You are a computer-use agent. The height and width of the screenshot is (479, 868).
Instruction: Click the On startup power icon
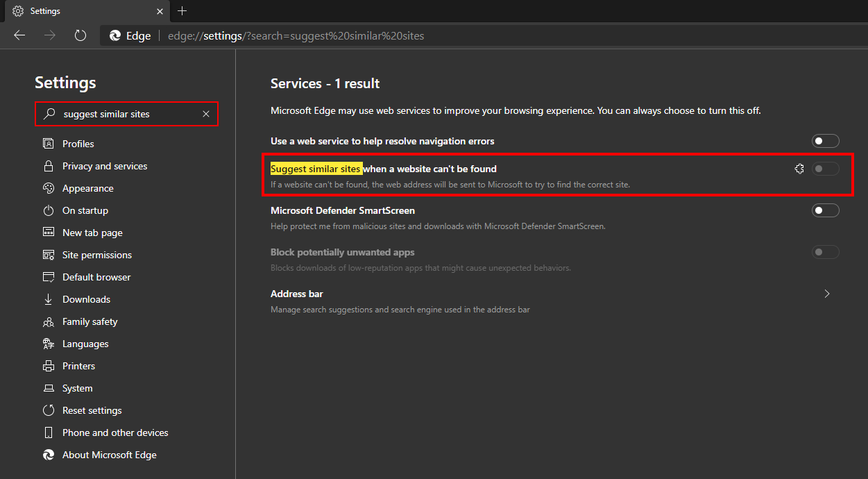(49, 210)
